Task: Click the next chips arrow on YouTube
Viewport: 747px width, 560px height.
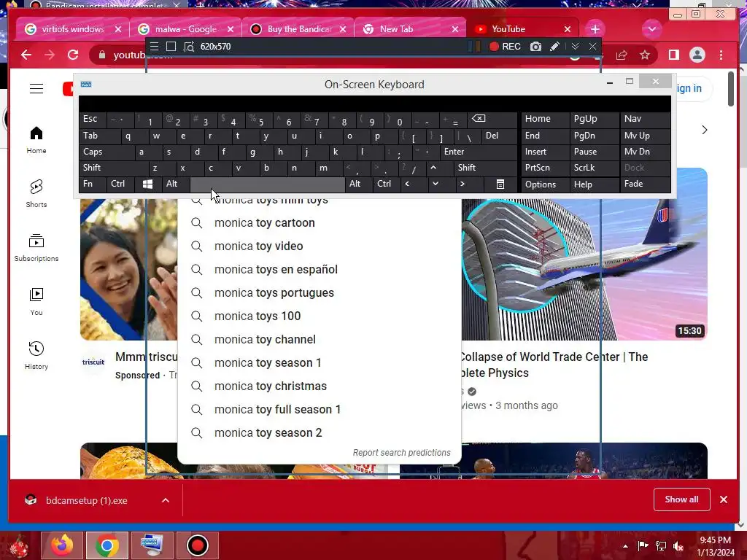Action: point(704,130)
